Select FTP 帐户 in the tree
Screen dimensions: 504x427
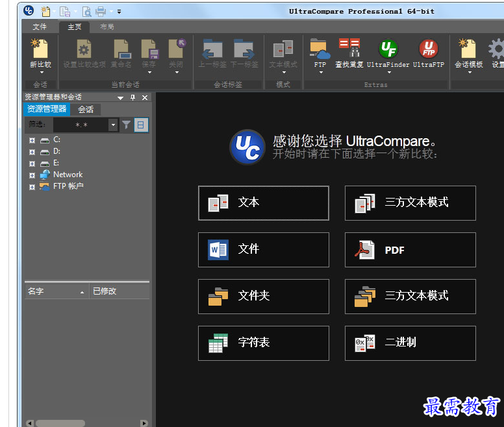[x=68, y=186]
